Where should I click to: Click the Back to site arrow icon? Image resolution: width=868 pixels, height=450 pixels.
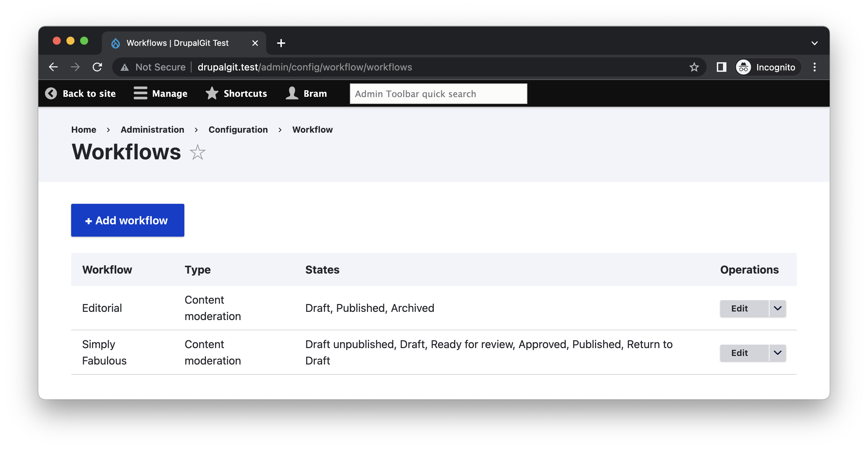(x=51, y=93)
